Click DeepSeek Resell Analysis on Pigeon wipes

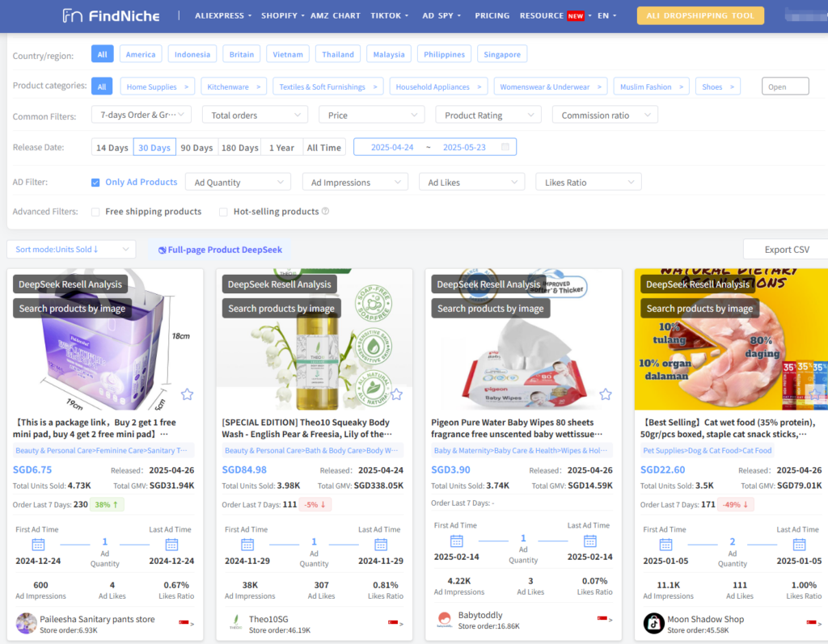tap(489, 284)
